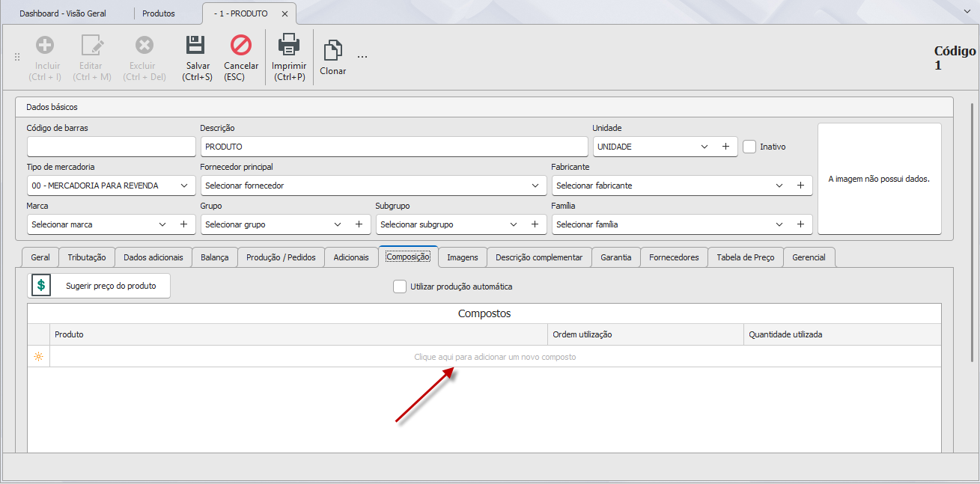Image resolution: width=980 pixels, height=484 pixels.
Task: Click the Salvar floppy disk icon
Action: coord(195,46)
